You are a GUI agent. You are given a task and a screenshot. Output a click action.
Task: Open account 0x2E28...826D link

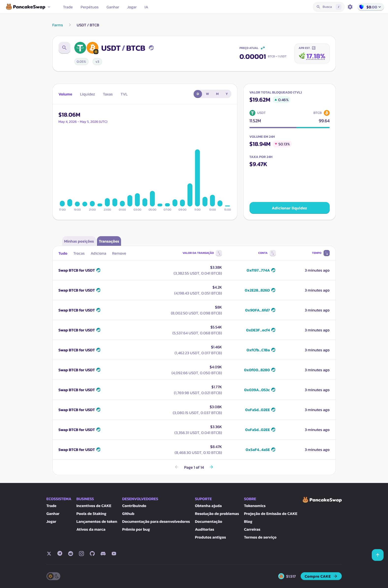click(x=257, y=290)
